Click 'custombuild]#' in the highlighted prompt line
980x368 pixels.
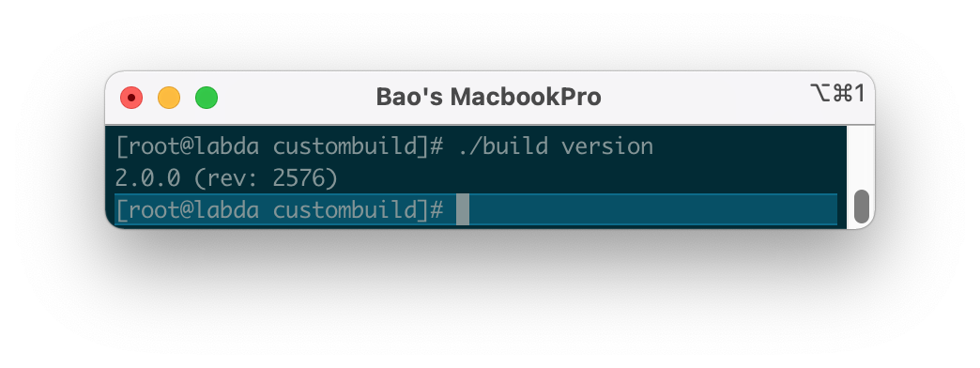(359, 210)
